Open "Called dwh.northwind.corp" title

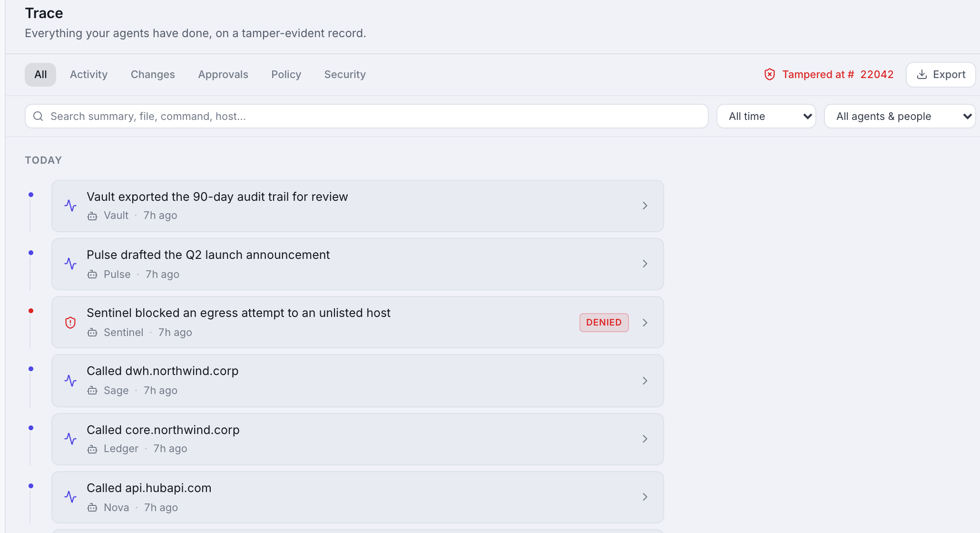(163, 371)
